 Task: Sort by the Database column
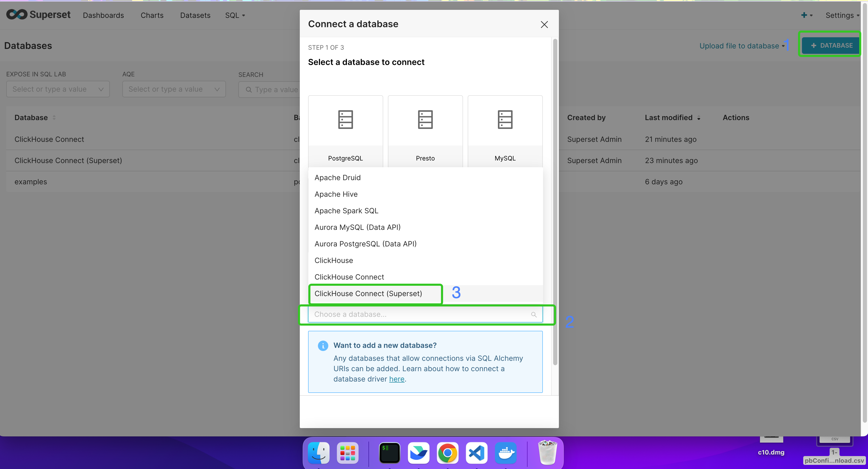(x=35, y=118)
